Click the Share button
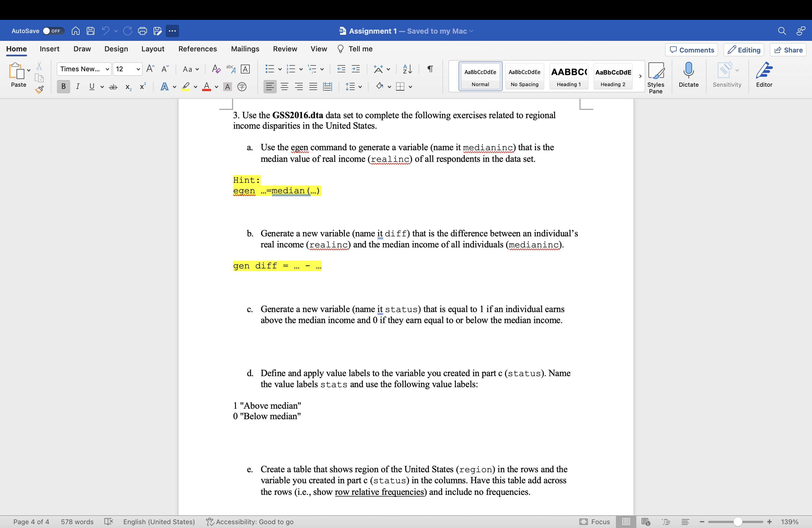Image resolution: width=812 pixels, height=528 pixels. click(x=788, y=50)
